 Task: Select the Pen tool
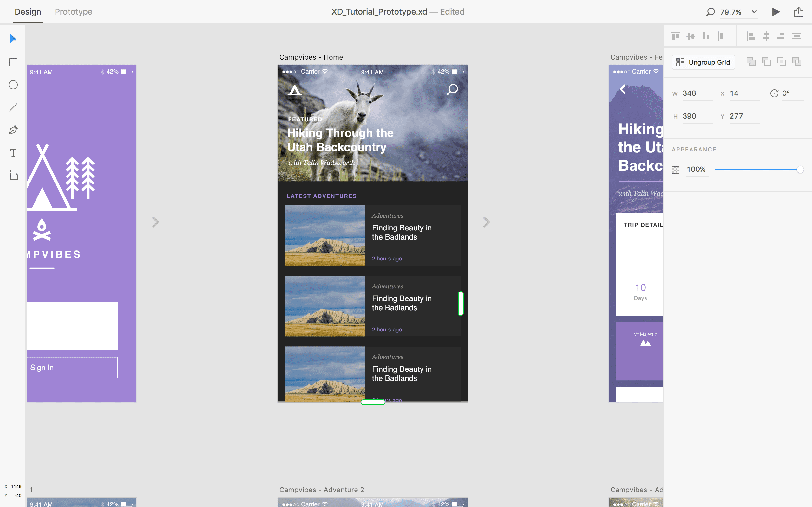click(13, 130)
